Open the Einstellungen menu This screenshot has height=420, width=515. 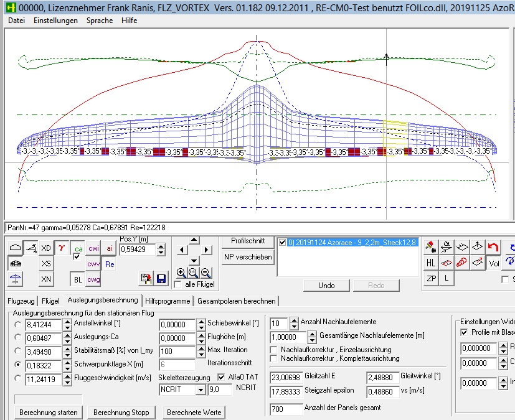coord(55,21)
